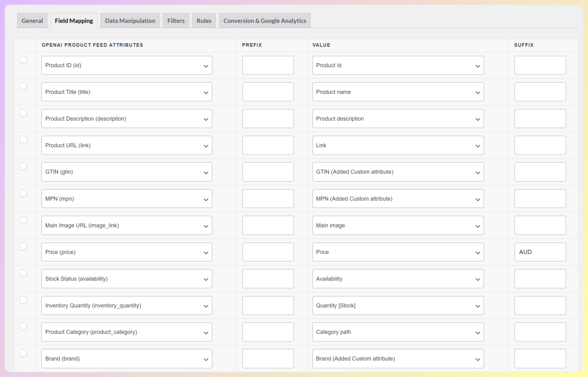Check the GTIN row checkbox
This screenshot has width=588, height=377.
(x=22, y=166)
